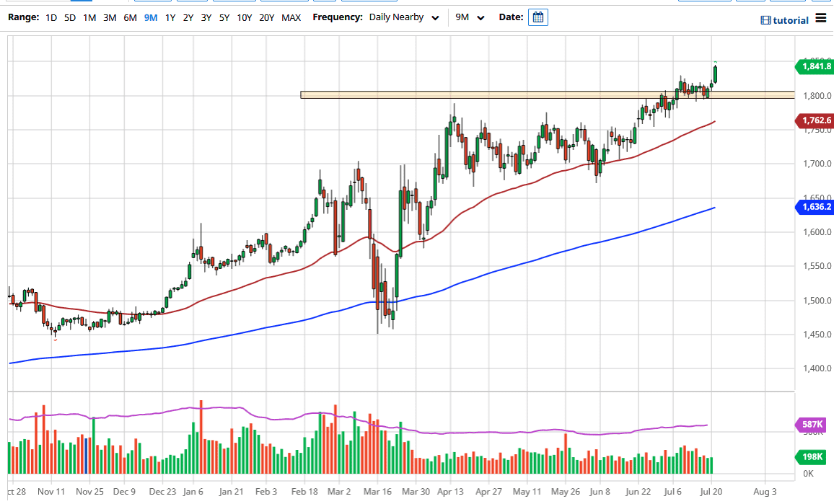Expand the 9M period dropdown

470,17
